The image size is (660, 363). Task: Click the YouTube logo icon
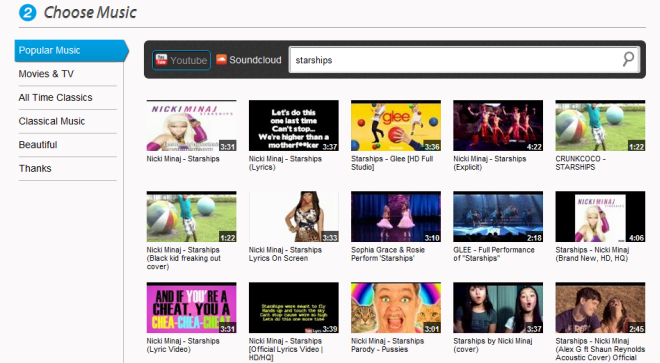pos(161,60)
